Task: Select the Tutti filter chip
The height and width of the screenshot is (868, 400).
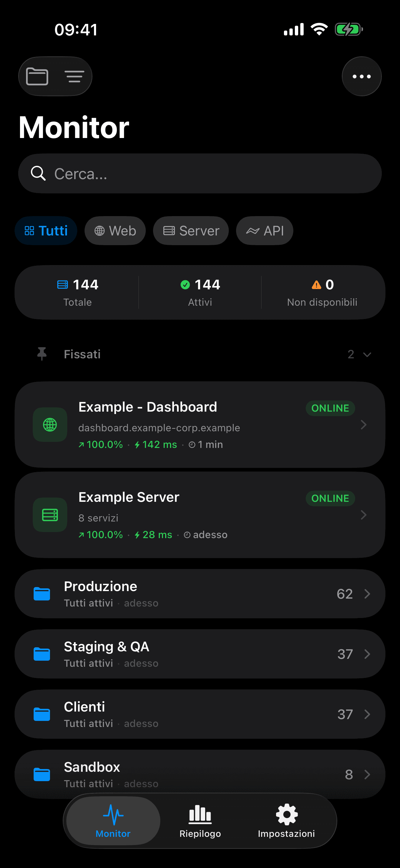Action: pos(46,231)
